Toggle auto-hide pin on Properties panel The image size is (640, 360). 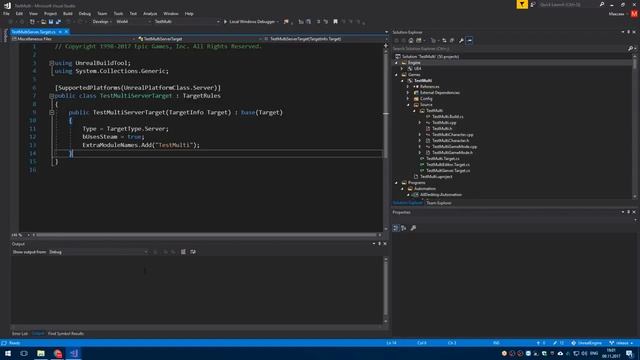point(629,212)
